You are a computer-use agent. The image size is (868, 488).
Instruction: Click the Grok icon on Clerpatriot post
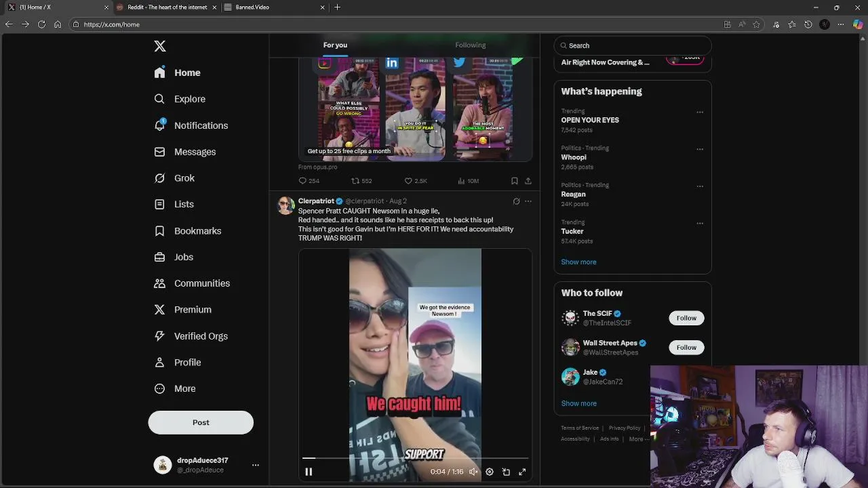pos(516,201)
